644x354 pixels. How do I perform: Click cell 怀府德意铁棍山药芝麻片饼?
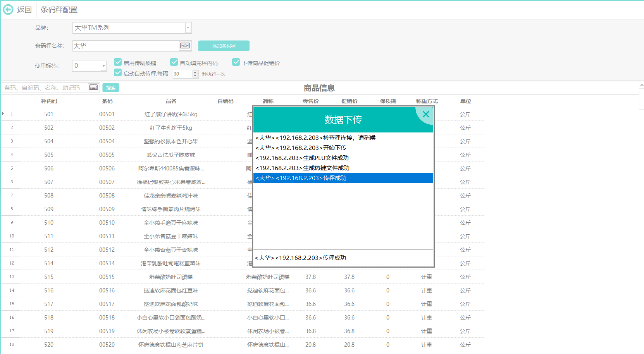[171, 345]
